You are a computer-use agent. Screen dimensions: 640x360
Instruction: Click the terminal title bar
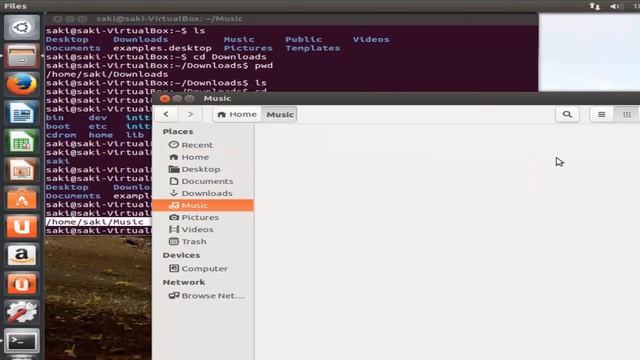click(x=291, y=19)
